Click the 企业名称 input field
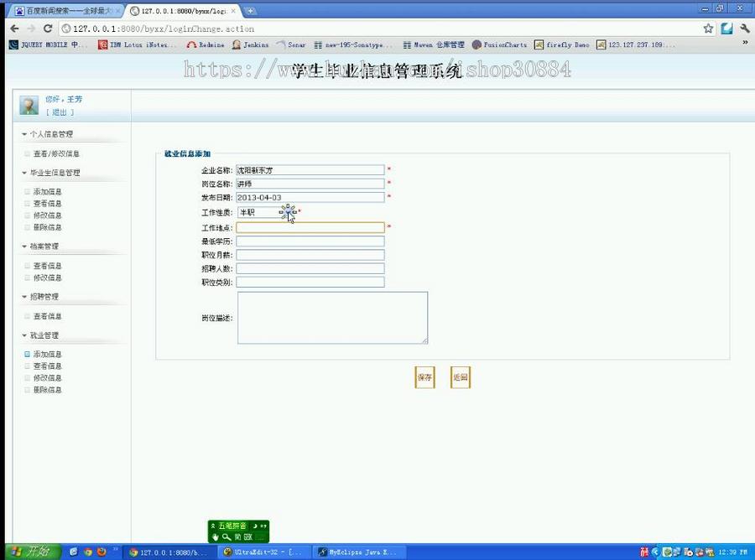755x560 pixels. click(310, 170)
